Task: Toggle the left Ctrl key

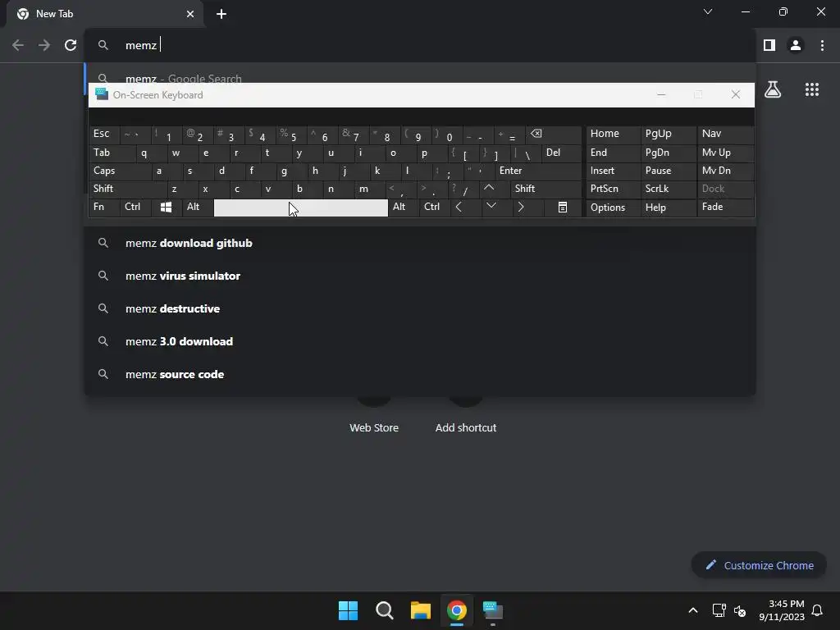Action: coord(135,207)
